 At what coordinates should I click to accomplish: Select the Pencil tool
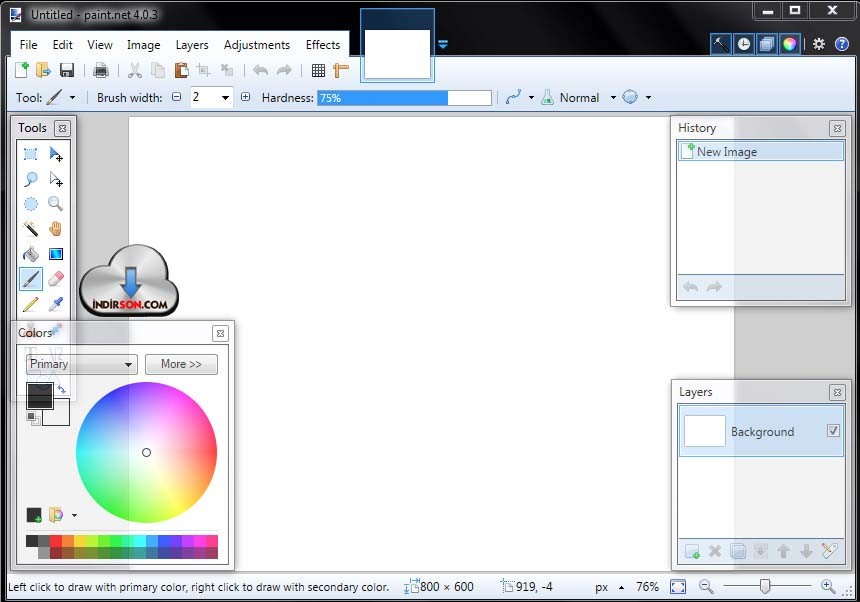click(31, 304)
